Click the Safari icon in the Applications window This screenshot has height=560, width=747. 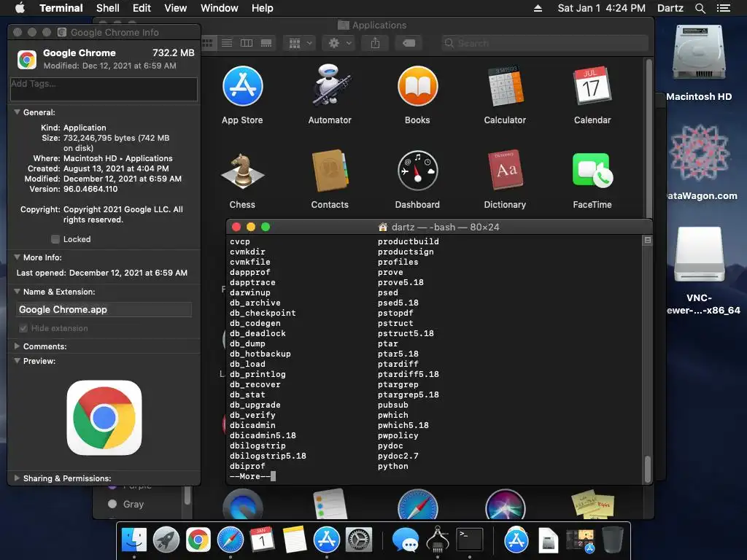(x=417, y=505)
